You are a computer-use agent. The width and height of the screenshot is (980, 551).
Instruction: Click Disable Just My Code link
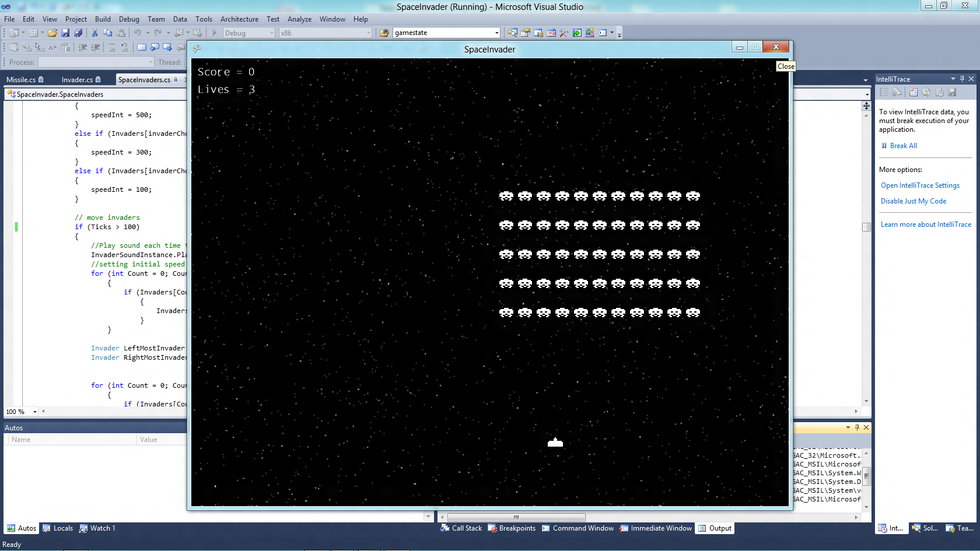(x=914, y=201)
